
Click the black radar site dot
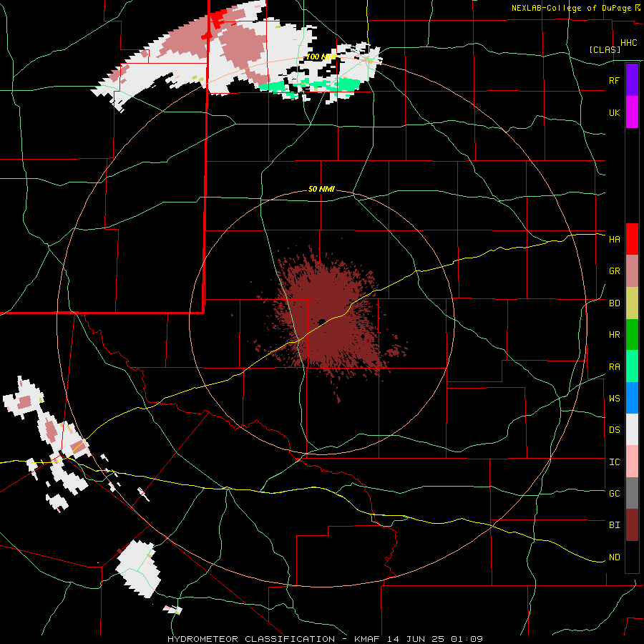coord(322,321)
